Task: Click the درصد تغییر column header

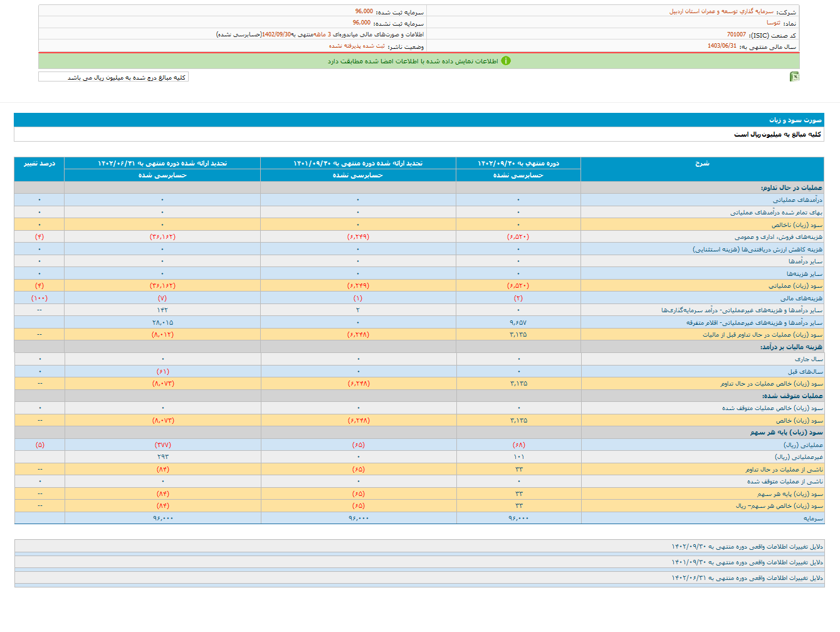Action: pos(39,164)
